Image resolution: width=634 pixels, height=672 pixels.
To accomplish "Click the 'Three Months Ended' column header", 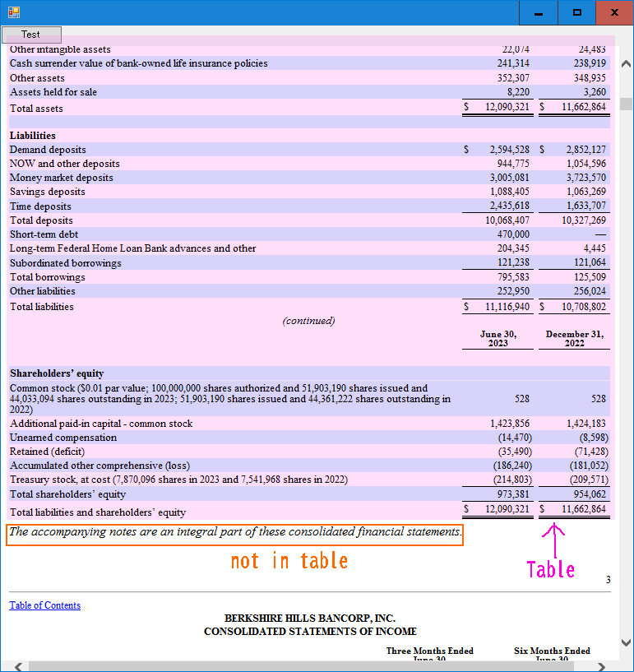I will [x=430, y=651].
